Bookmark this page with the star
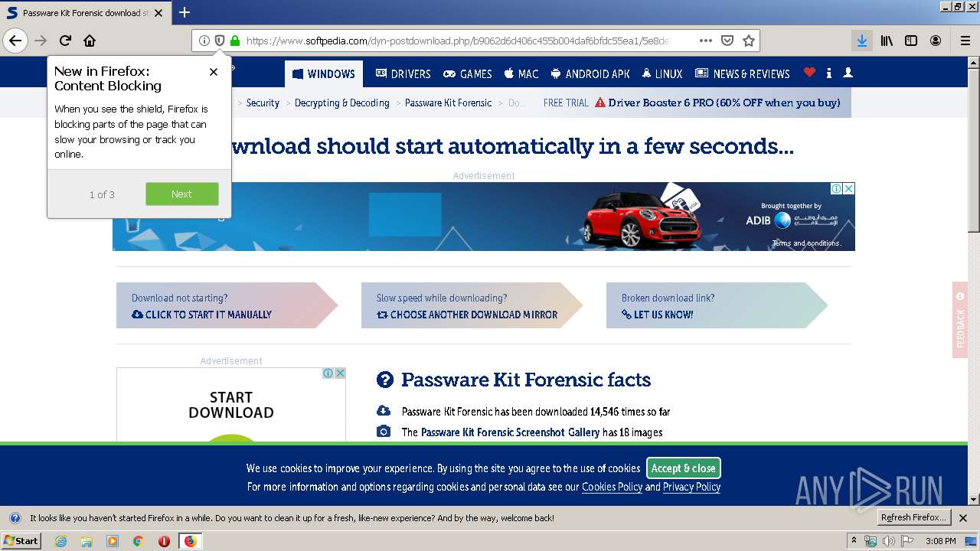 tap(749, 41)
